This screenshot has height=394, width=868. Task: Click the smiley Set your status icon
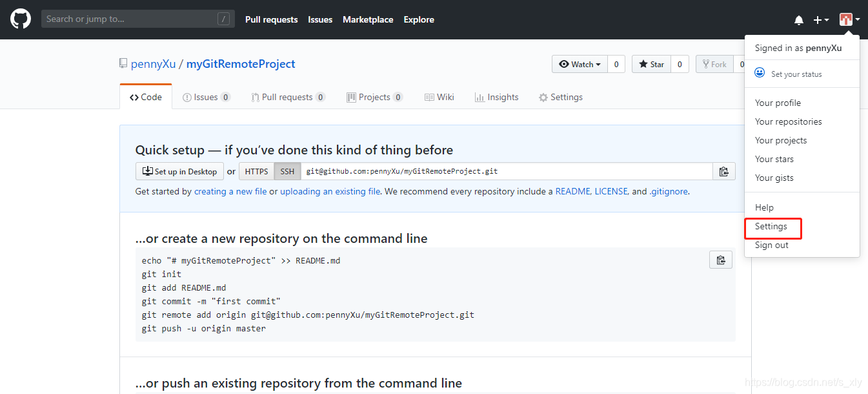760,73
